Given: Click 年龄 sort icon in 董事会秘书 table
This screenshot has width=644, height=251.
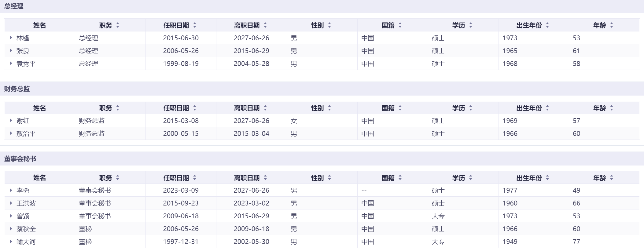Looking at the screenshot, I should click(612, 178).
